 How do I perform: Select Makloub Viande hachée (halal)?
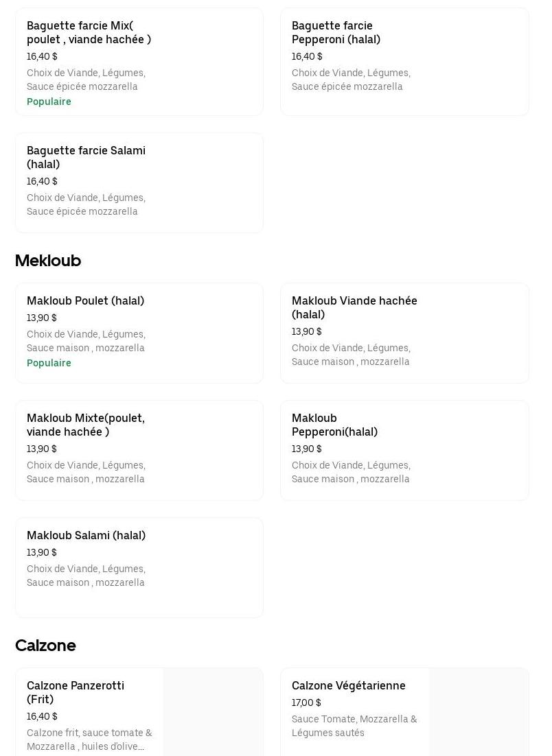pos(404,333)
